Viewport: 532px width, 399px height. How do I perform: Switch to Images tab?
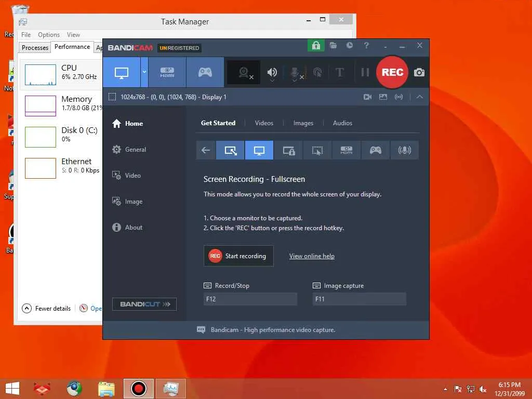303,123
